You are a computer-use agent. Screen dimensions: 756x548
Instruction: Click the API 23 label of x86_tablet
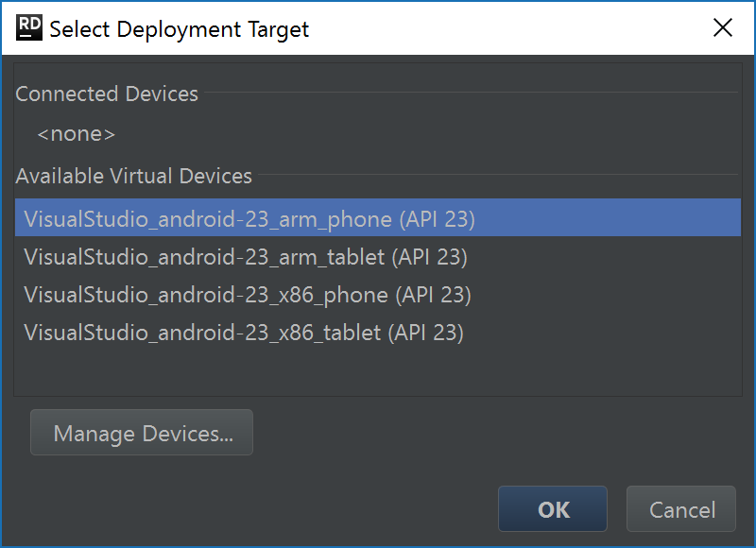tap(426, 333)
